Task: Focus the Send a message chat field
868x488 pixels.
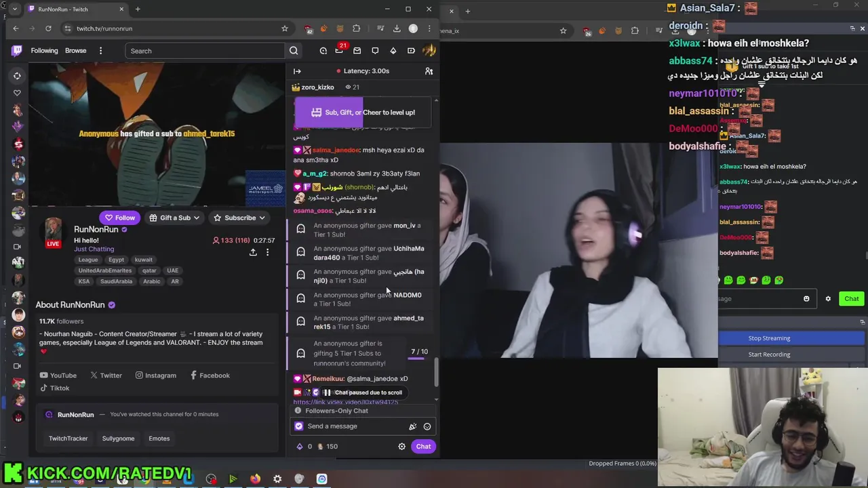Action: click(x=363, y=426)
